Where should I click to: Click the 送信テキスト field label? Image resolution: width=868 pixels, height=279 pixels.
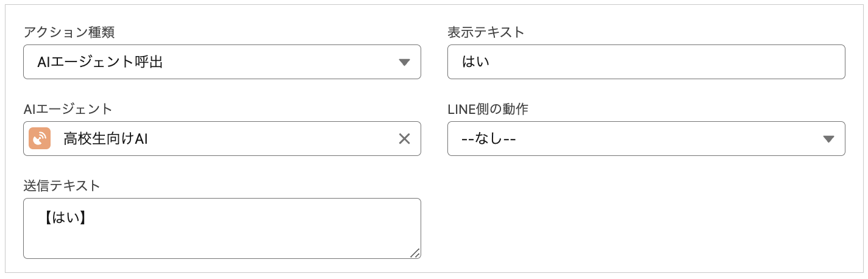point(62,186)
